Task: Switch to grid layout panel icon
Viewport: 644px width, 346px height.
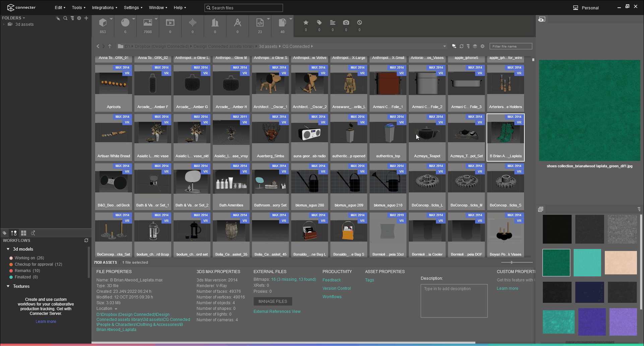Action: tap(23, 233)
